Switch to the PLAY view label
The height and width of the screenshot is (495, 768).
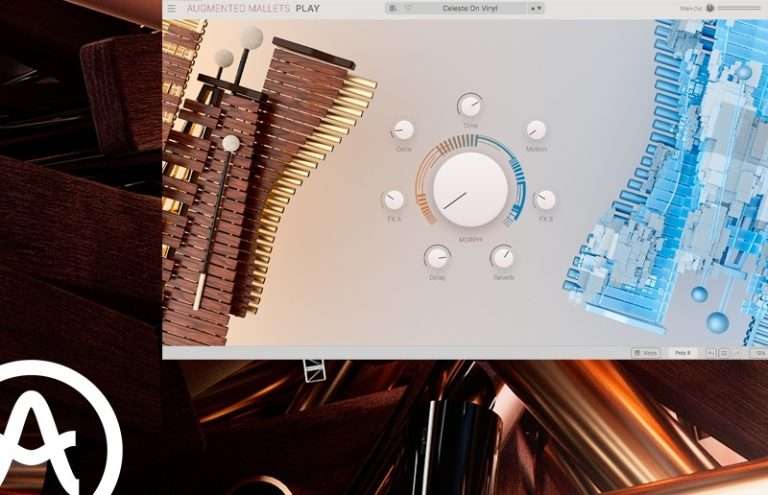[308, 8]
